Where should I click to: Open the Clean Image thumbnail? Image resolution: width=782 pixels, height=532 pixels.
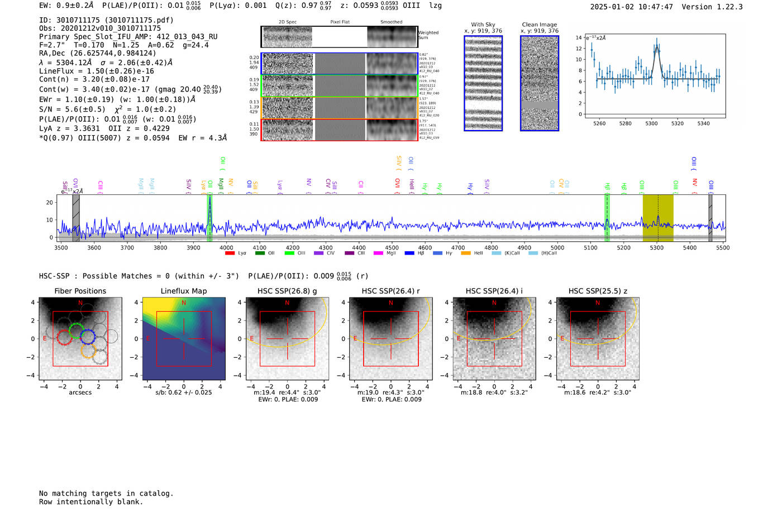[540, 83]
